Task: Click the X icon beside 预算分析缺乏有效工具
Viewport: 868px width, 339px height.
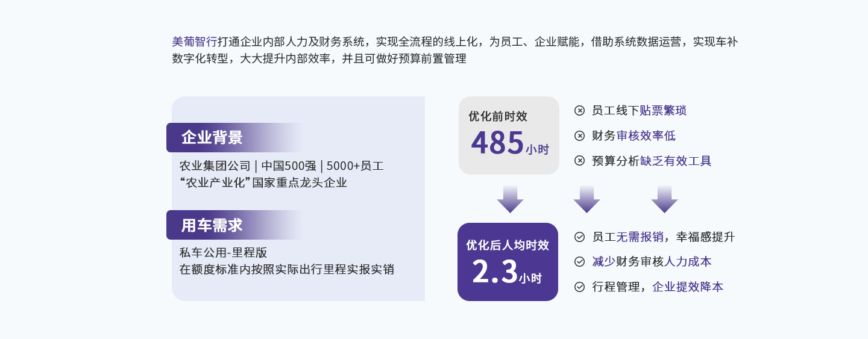Action: coord(579,161)
